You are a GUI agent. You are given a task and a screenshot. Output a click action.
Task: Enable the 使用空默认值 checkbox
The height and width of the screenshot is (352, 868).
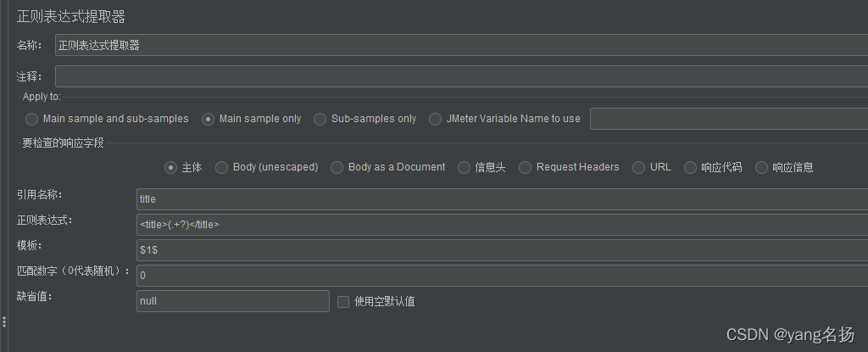(343, 301)
